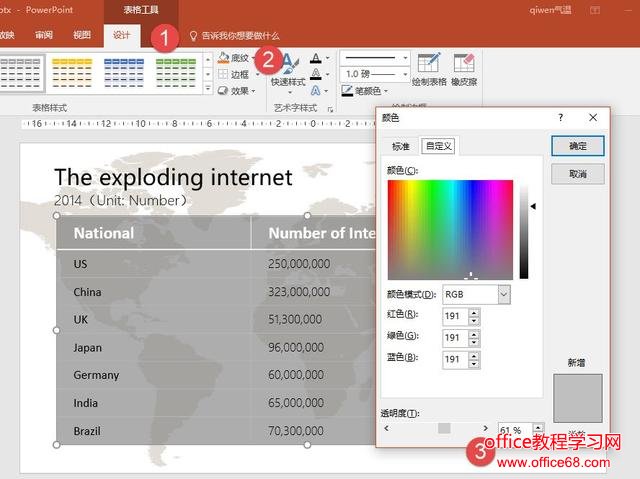Expand the table styles gallery More arrow
Viewport: 640px width, 479px height.
point(208,88)
